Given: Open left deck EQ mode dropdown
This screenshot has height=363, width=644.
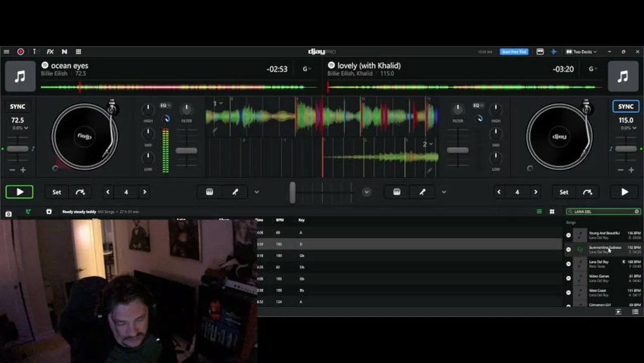Looking at the screenshot, I should click(165, 105).
